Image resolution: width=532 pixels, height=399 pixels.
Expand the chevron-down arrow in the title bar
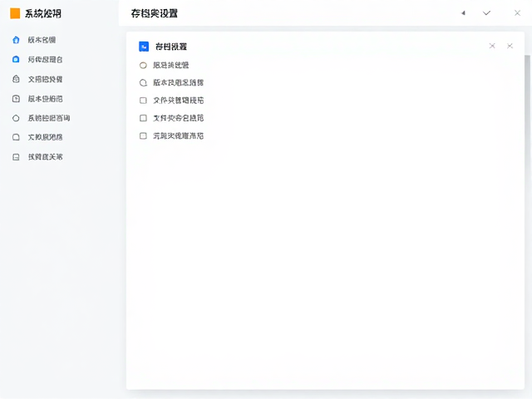point(486,13)
